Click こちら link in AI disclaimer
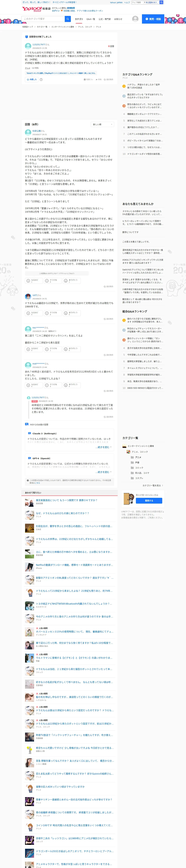 [x=38, y=483]
